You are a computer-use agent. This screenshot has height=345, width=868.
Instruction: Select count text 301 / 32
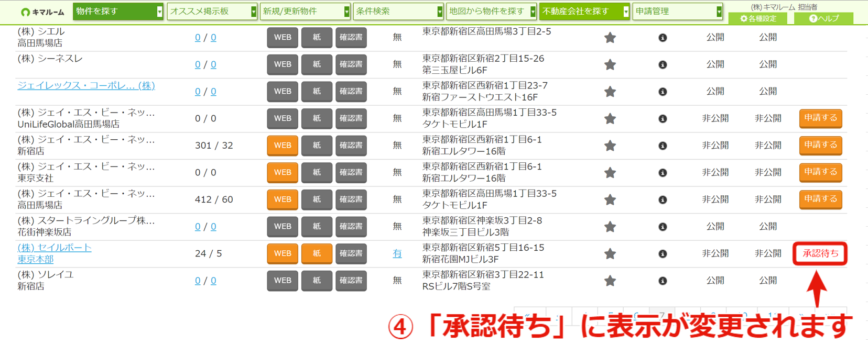click(x=214, y=146)
